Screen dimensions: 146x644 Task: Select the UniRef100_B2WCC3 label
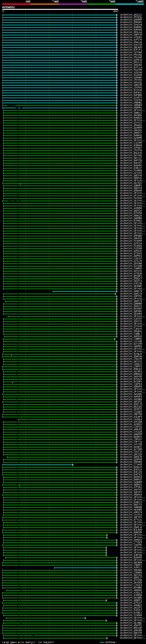tap(131, 502)
